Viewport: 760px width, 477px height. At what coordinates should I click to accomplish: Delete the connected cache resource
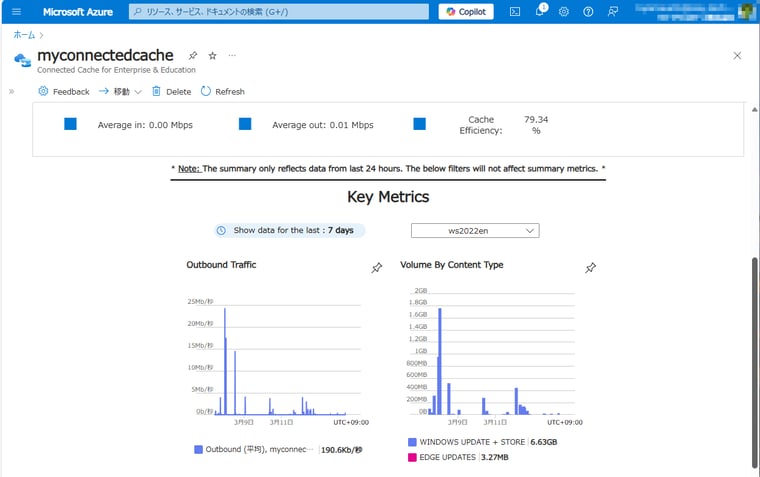(x=172, y=91)
